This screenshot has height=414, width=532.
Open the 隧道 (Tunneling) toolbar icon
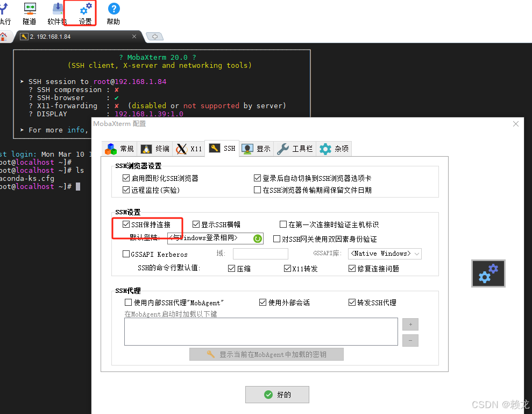30,13
